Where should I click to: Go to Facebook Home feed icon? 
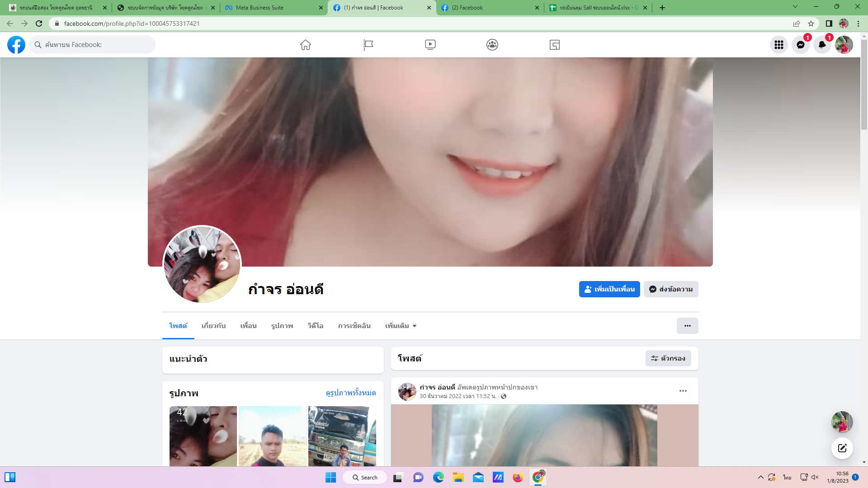click(306, 45)
